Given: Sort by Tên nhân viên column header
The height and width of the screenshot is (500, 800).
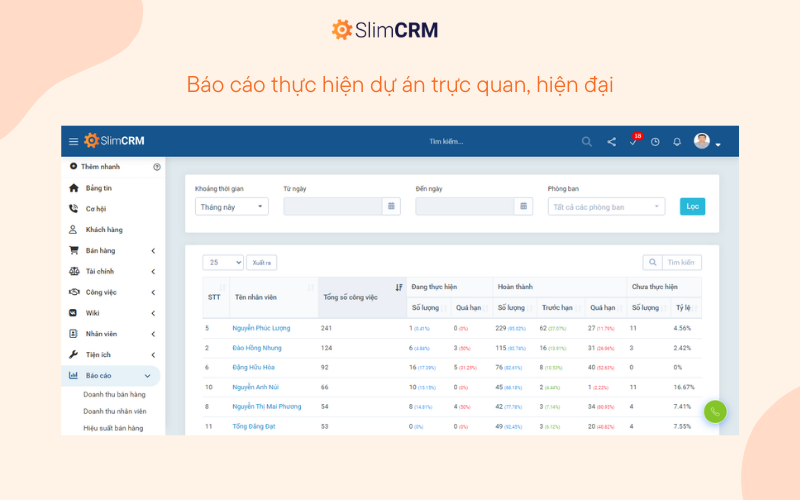Looking at the screenshot, I should pyautogui.click(x=274, y=297).
